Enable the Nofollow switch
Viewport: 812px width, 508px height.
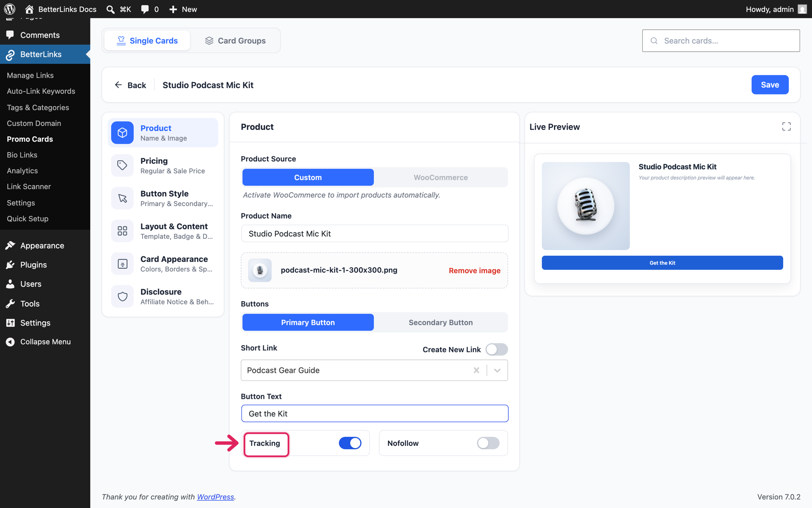point(488,443)
